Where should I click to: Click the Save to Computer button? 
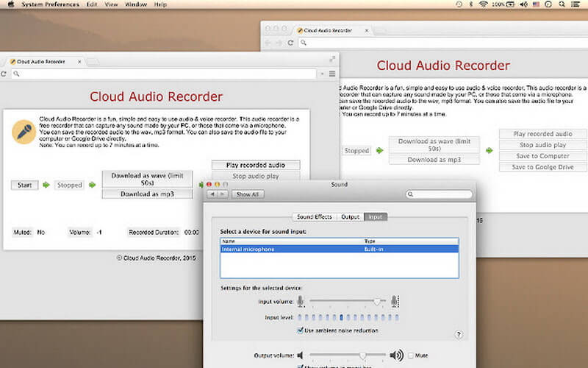coord(542,156)
